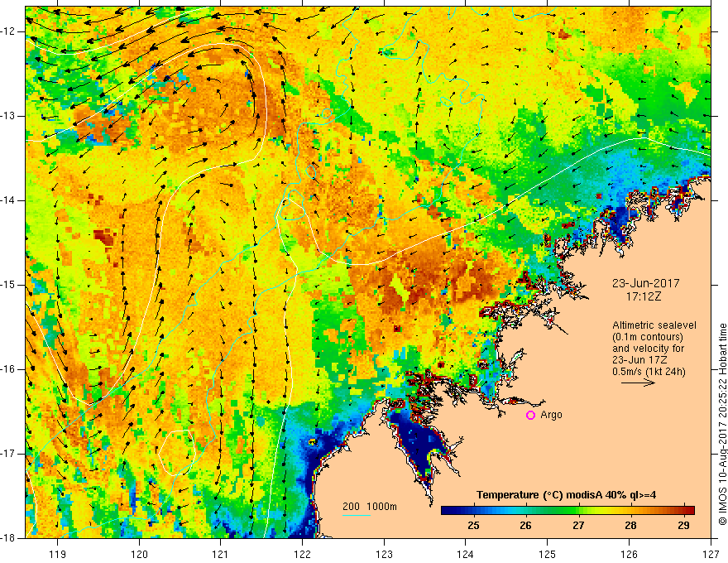This screenshot has height=563, width=728.
Task: Click the longitude axis label '121'
Action: pyautogui.click(x=221, y=554)
